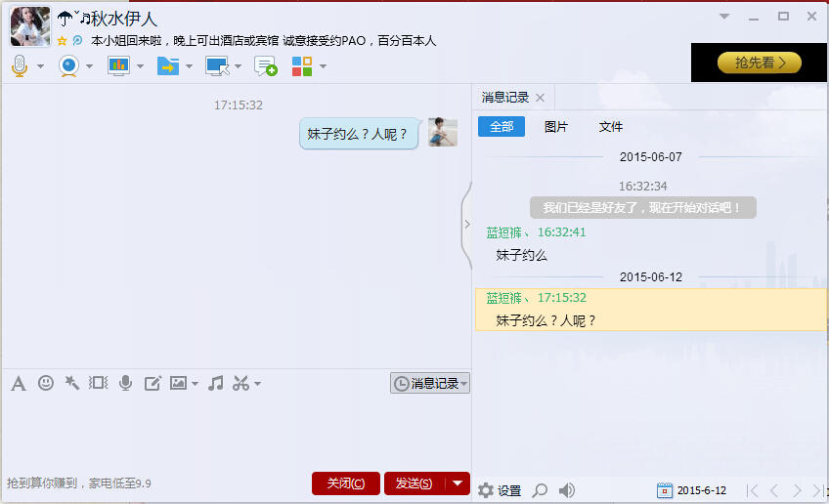The image size is (829, 504).
Task: Start remote desktop assistance icon
Action: click(217, 66)
